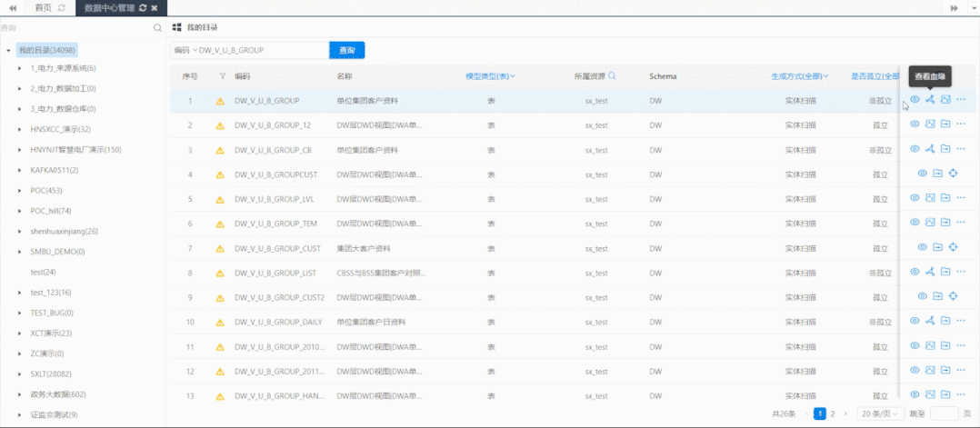
Task: Open the 生成方式(全部) column filter dropdown
Action: pos(799,76)
